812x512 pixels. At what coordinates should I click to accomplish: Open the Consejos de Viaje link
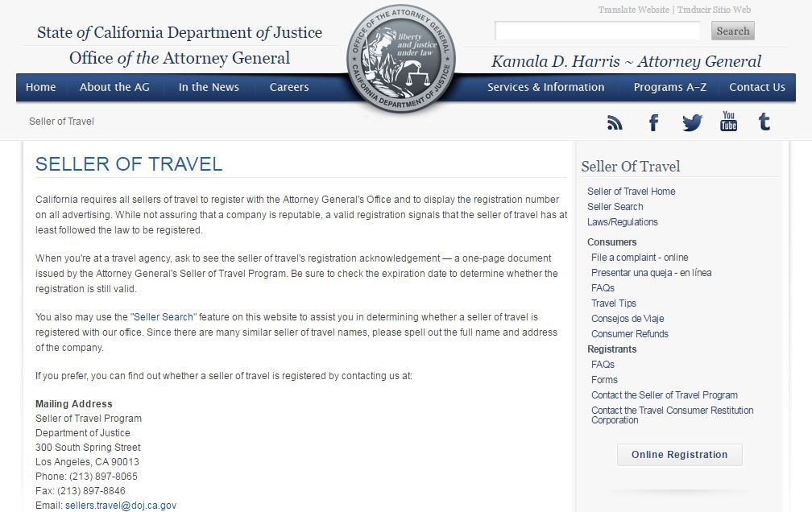pos(628,318)
